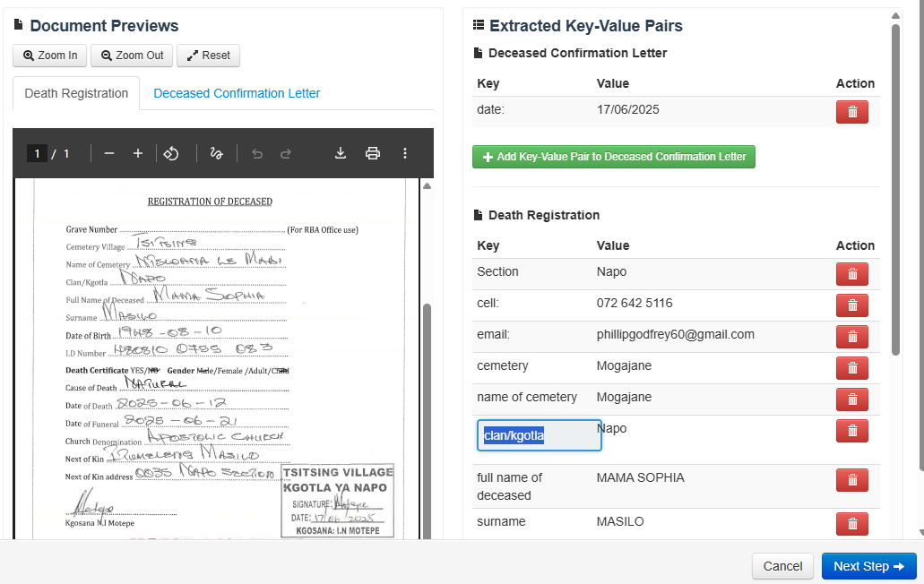The image size is (924, 584).
Task: Delete the date key-value pair row
Action: click(851, 112)
